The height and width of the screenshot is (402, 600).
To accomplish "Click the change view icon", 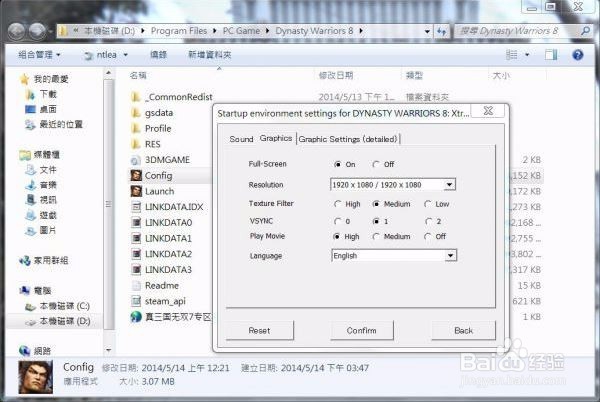I will tap(512, 55).
